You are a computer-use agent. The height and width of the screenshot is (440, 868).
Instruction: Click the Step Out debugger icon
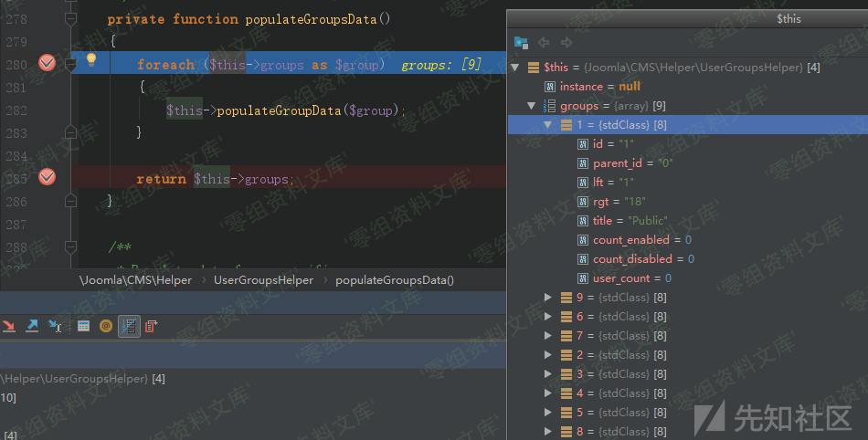tap(32, 326)
